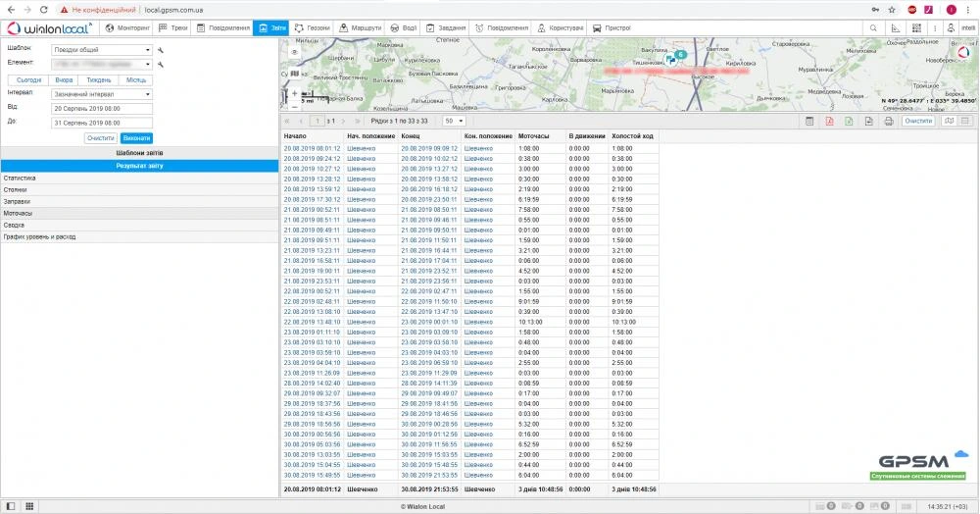
Task: Export report to Excel icon
Action: (x=849, y=121)
